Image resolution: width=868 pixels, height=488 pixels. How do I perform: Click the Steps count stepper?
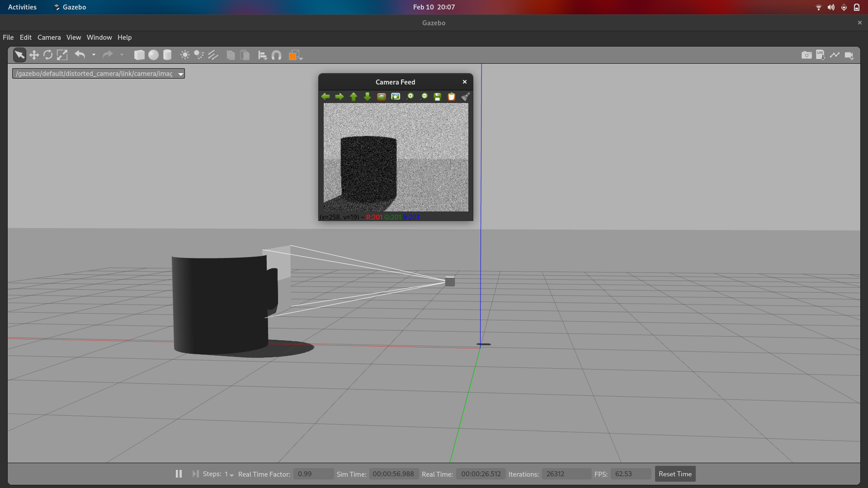(x=229, y=474)
